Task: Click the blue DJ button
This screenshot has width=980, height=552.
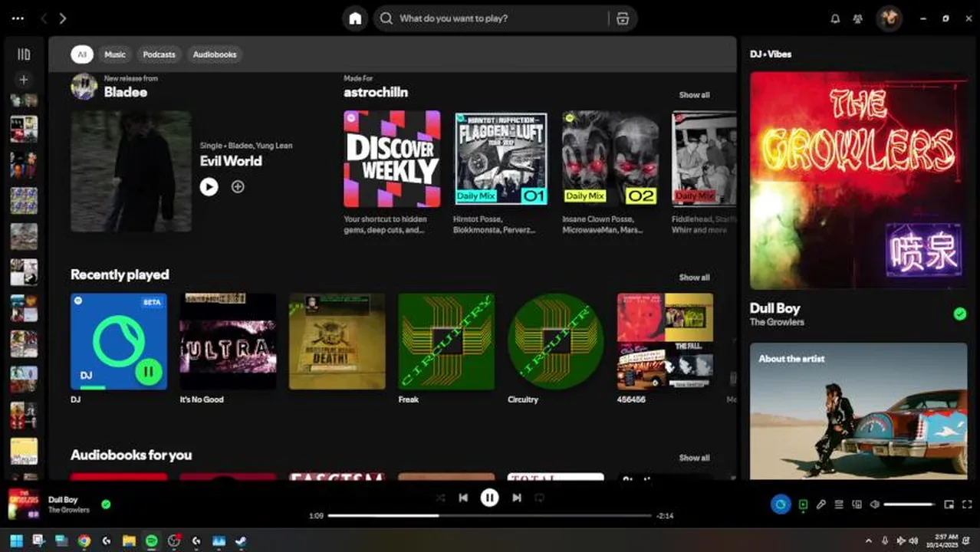Action: tap(781, 504)
